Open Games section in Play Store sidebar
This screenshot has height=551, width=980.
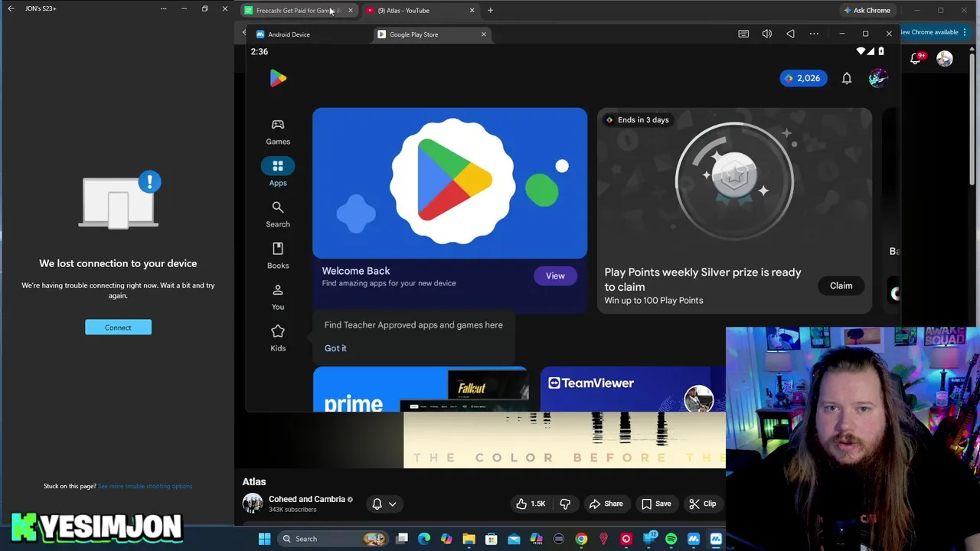278,132
